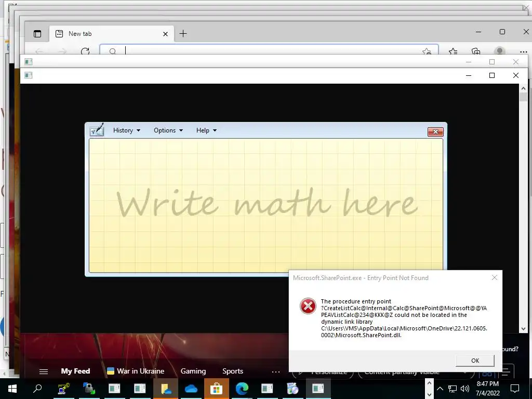Screen dimensions: 532x399
Task: Open File Explorer from the taskbar
Action: 166,389
